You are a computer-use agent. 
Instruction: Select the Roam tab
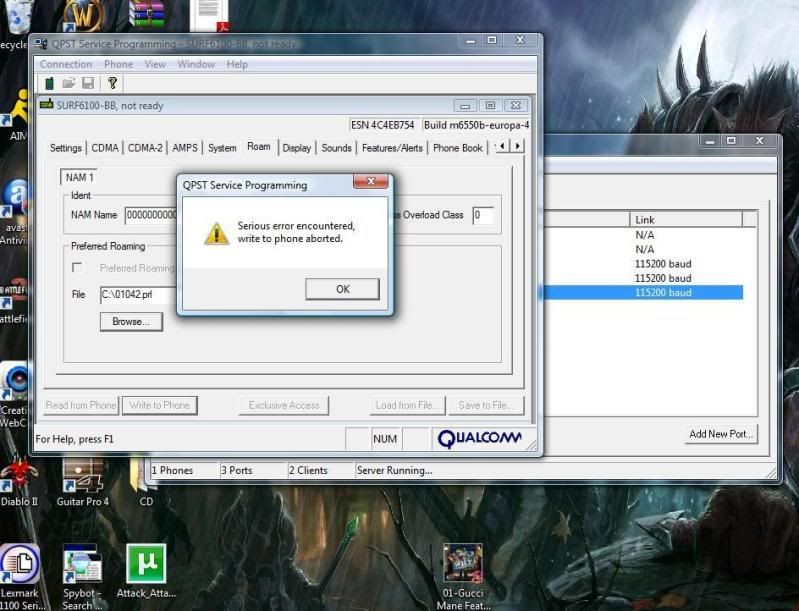pyautogui.click(x=259, y=147)
